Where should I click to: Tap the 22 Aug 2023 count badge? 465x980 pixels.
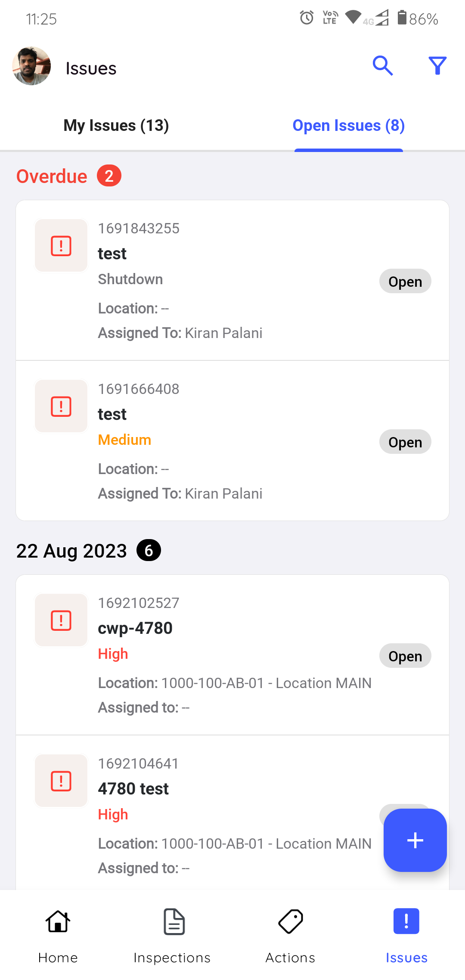(149, 551)
